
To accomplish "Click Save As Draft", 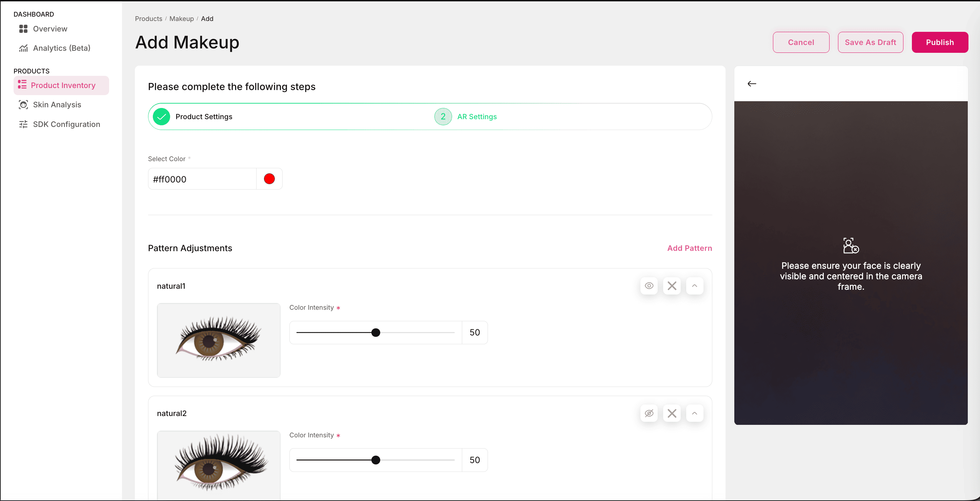I will coord(870,42).
